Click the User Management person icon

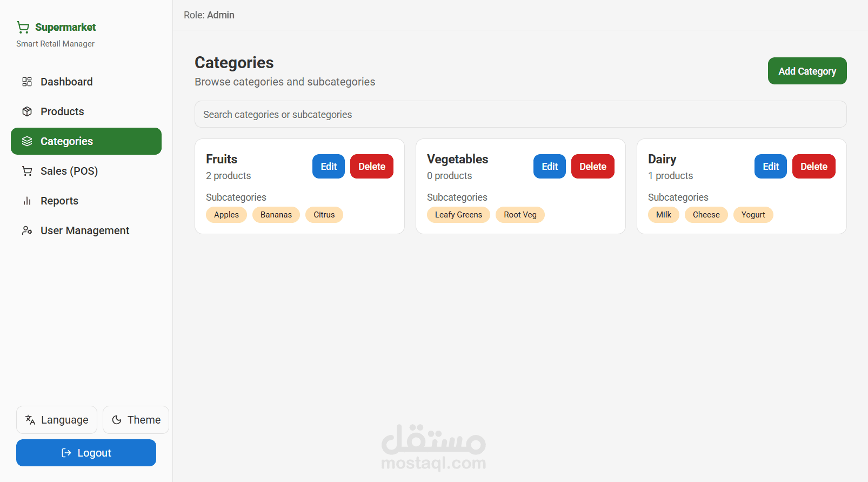(x=27, y=230)
